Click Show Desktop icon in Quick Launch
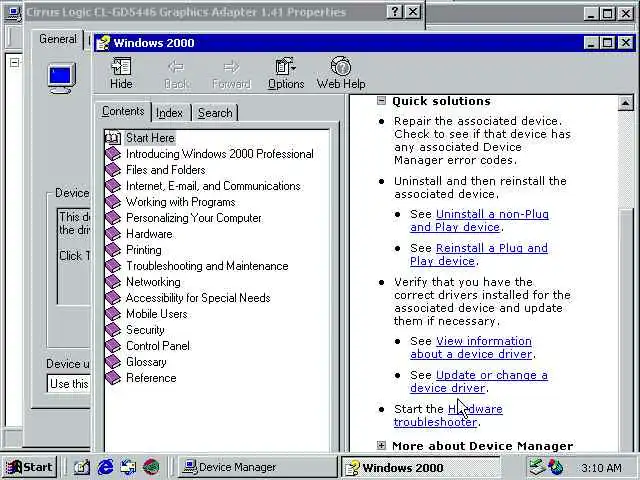The height and width of the screenshot is (480, 640). coord(82,467)
